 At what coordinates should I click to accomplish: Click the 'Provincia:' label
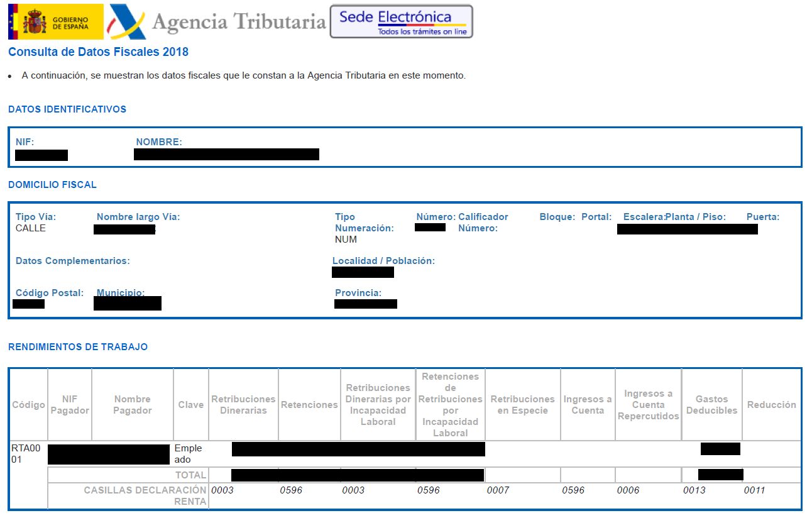click(x=358, y=293)
